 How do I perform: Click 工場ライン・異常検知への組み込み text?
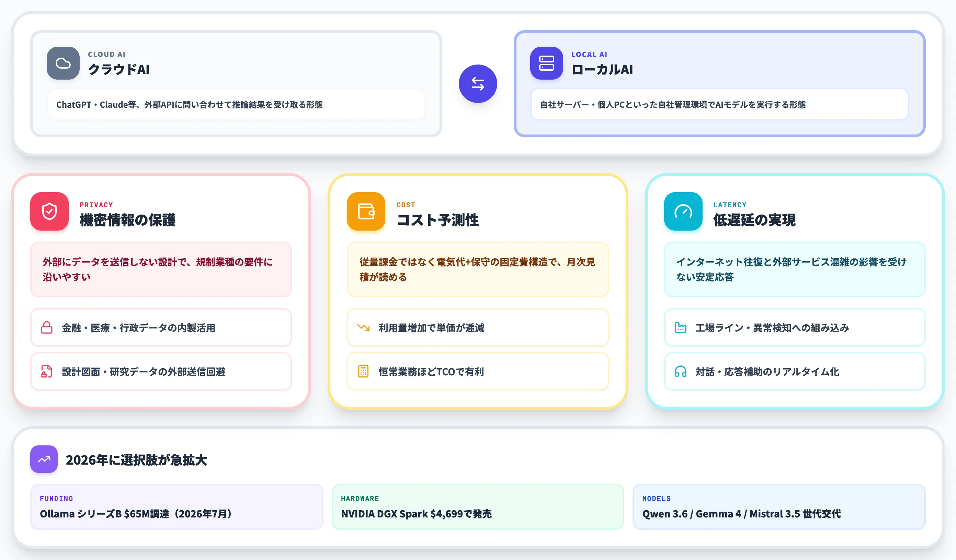coord(772,328)
